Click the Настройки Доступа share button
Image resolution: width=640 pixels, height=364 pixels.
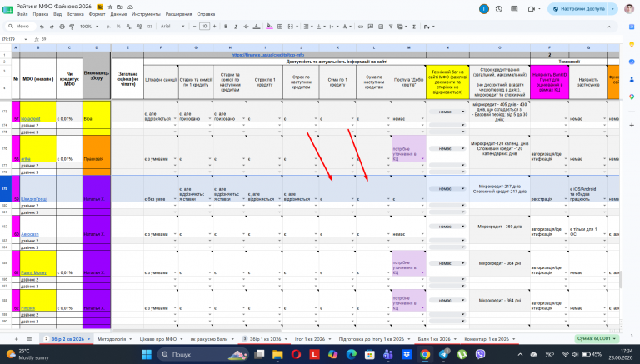(x=579, y=9)
